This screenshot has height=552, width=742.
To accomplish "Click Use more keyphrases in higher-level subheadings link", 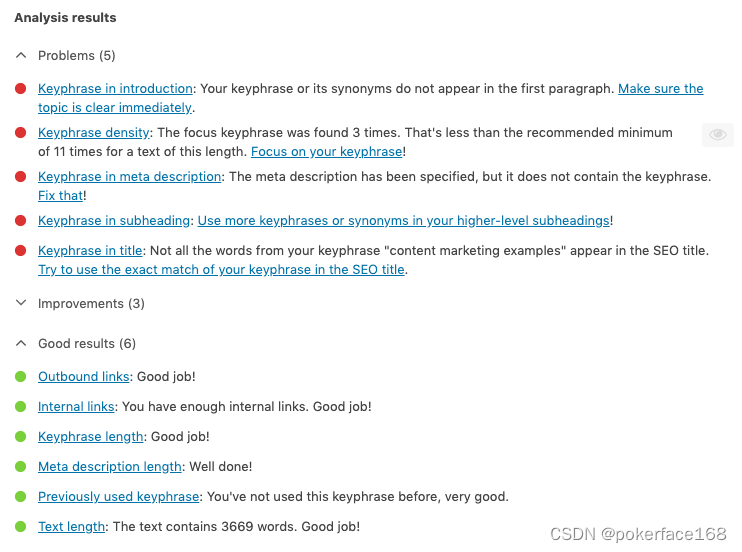I will coord(404,221).
